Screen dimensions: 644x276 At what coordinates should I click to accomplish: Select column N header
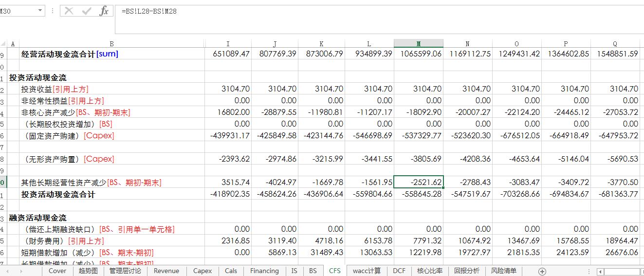[x=468, y=44]
